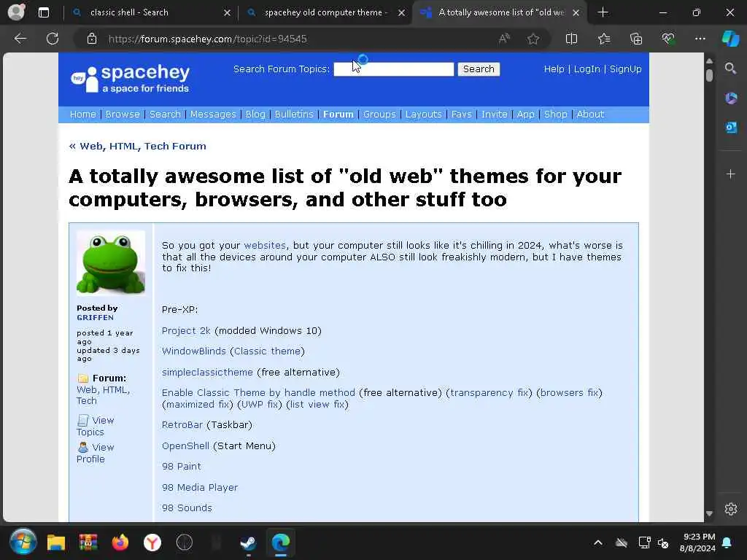The height and width of the screenshot is (560, 747).
Task: Open Messages in the navigation bar
Action: pyautogui.click(x=213, y=114)
